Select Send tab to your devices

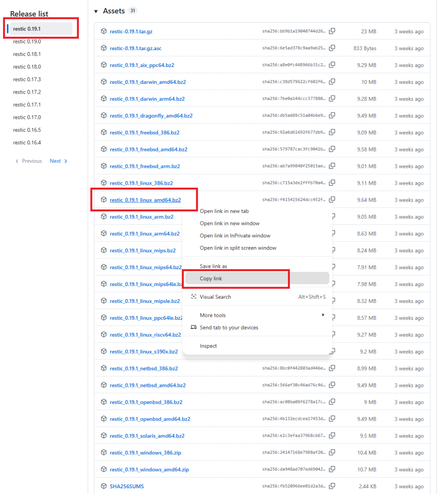[x=229, y=328]
